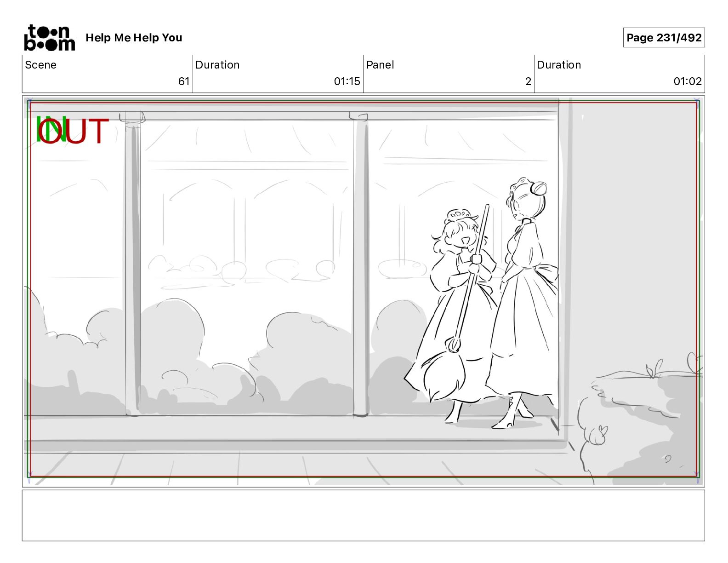The width and height of the screenshot is (728, 563).
Task: Select the panel duration value 01:02
Action: pos(688,81)
